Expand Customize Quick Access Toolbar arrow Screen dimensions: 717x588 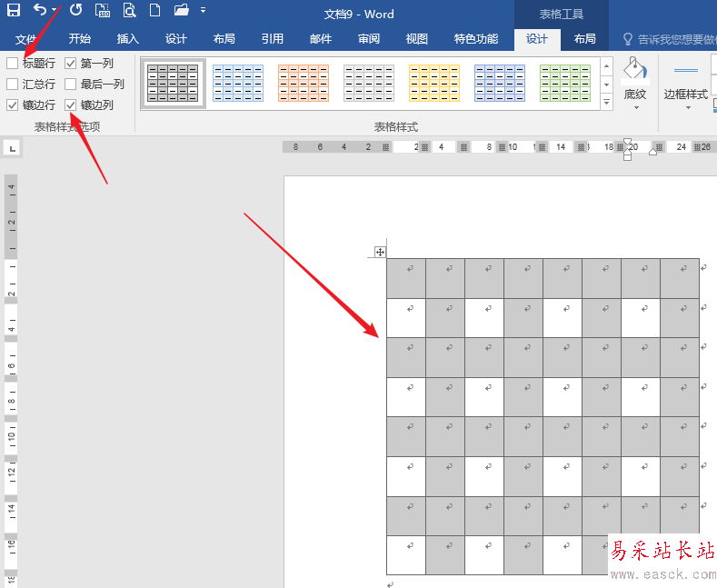[203, 10]
